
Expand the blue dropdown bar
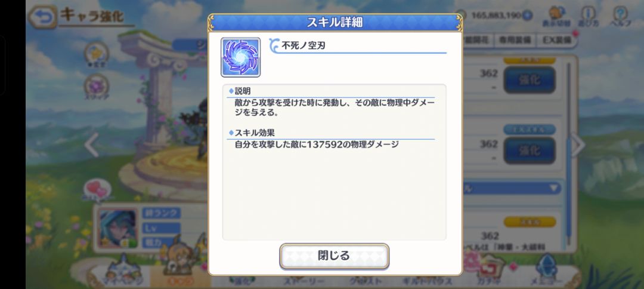(x=512, y=188)
